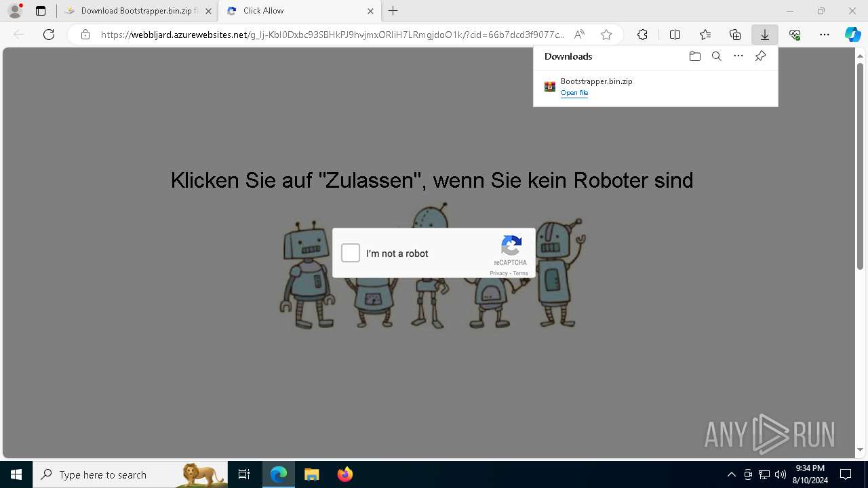Image resolution: width=868 pixels, height=488 pixels.
Task: Open Task View on taskbar
Action: 244,474
